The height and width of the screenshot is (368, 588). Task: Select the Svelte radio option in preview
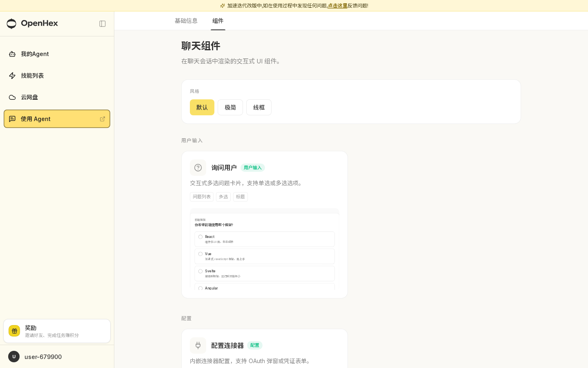pos(200,271)
